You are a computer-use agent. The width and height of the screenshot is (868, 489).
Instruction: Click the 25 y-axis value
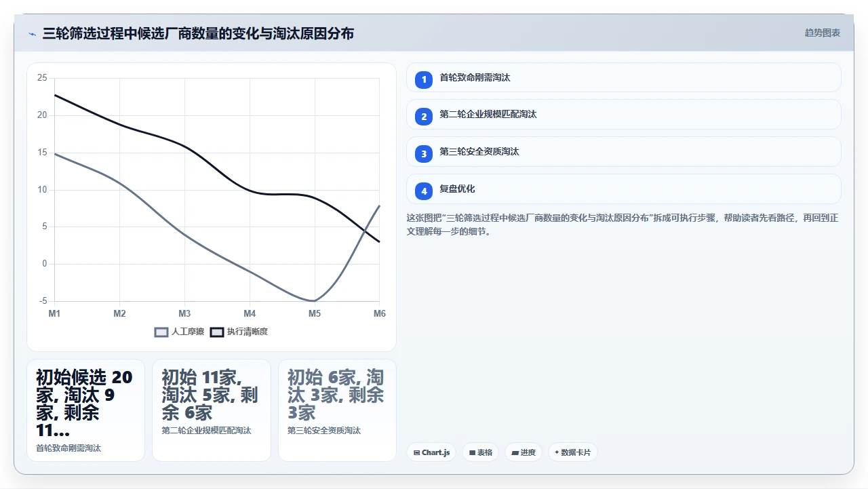click(42, 78)
